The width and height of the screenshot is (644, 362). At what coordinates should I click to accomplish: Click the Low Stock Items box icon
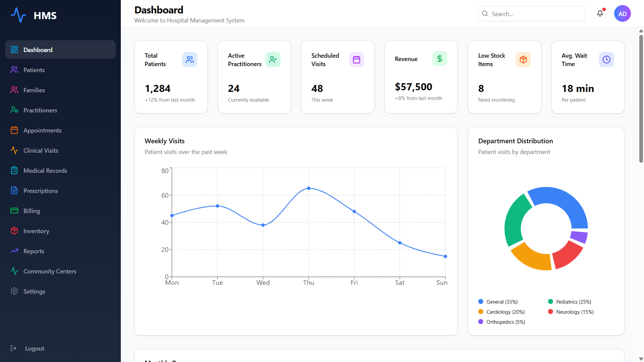(523, 59)
